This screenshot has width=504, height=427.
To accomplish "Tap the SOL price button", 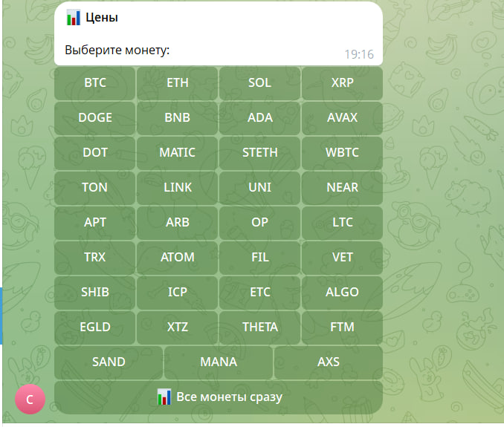I will tap(259, 83).
